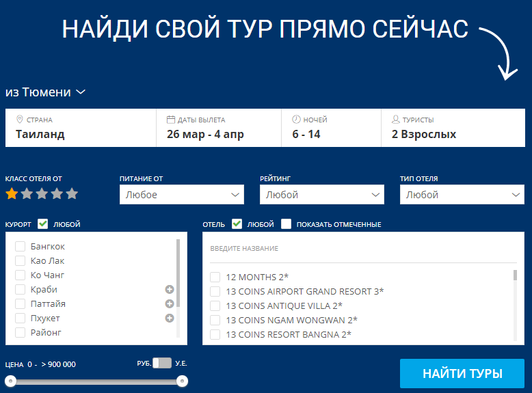This screenshot has height=393, width=532.
Task: Check the Ко Чанг resort
Action: [20, 275]
